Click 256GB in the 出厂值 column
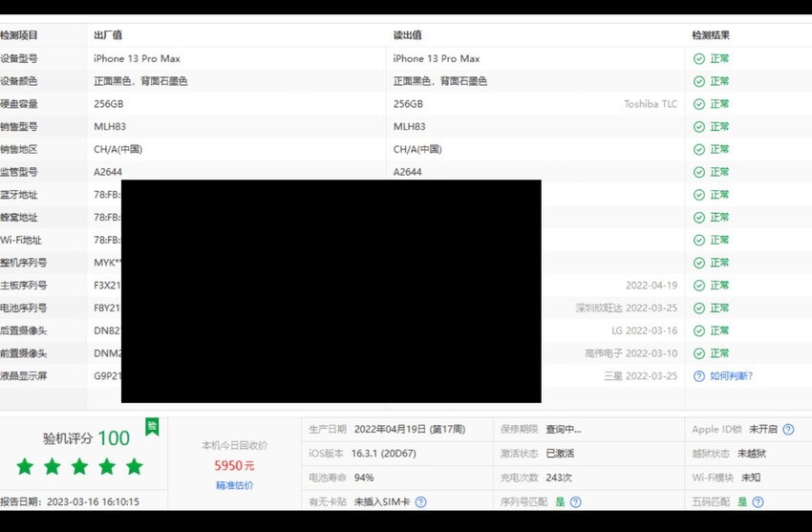This screenshot has width=812, height=532. coord(108,104)
